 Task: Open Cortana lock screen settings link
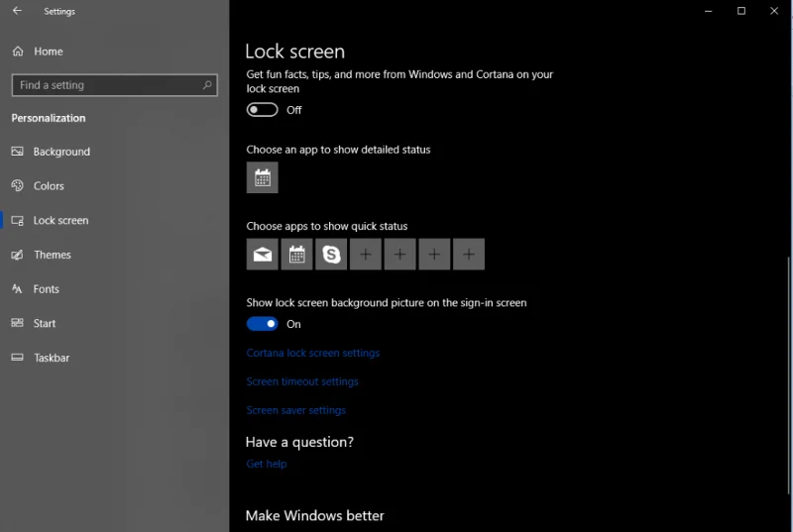pyautogui.click(x=313, y=353)
